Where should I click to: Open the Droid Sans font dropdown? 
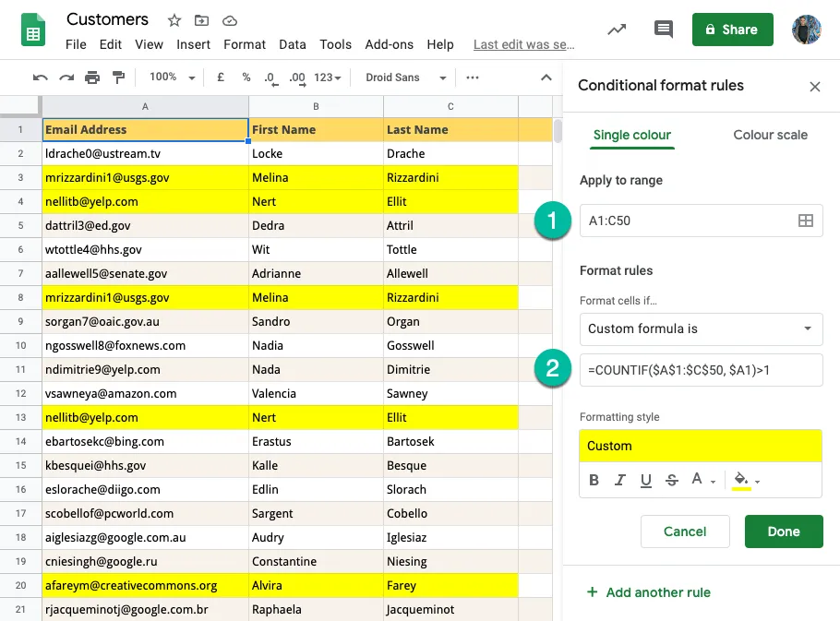(404, 78)
